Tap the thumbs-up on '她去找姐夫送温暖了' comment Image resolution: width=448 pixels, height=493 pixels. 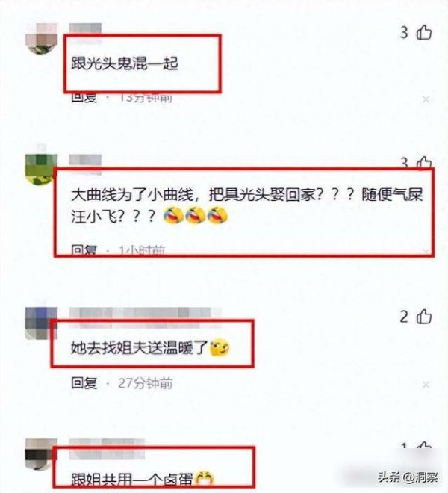tap(424, 316)
